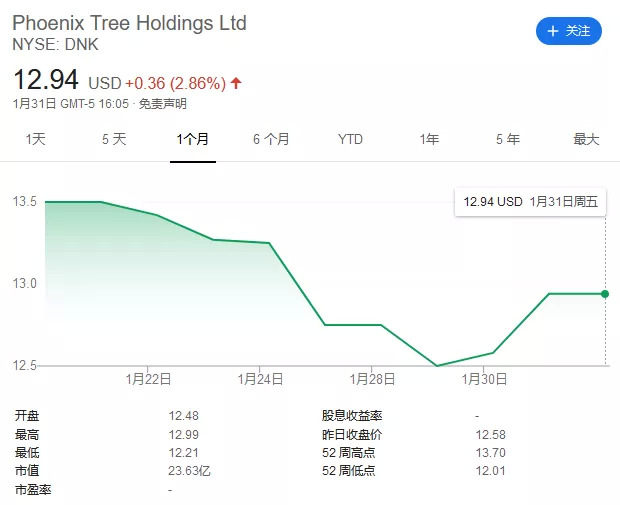Open the 免责声明 disclaimer link
620x505 pixels.
(162, 103)
